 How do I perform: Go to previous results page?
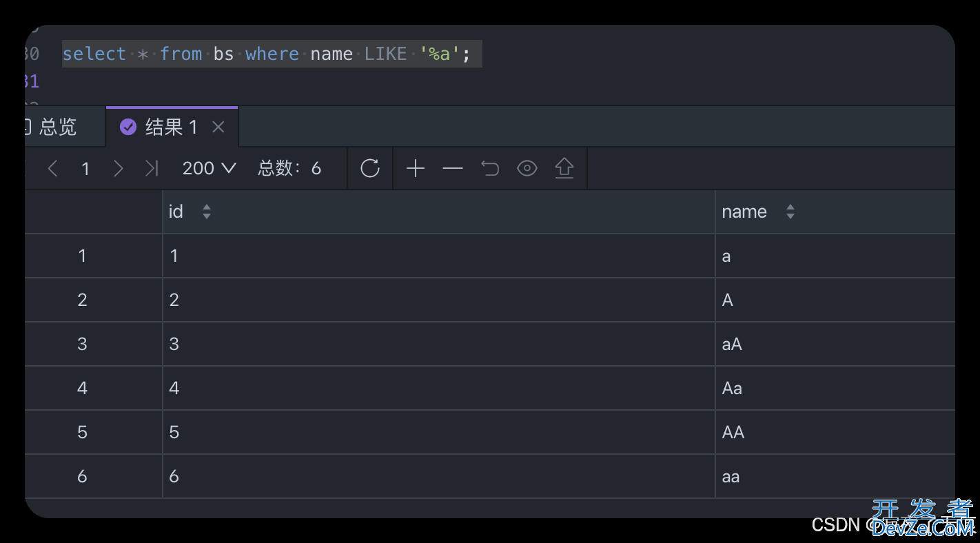(52, 168)
